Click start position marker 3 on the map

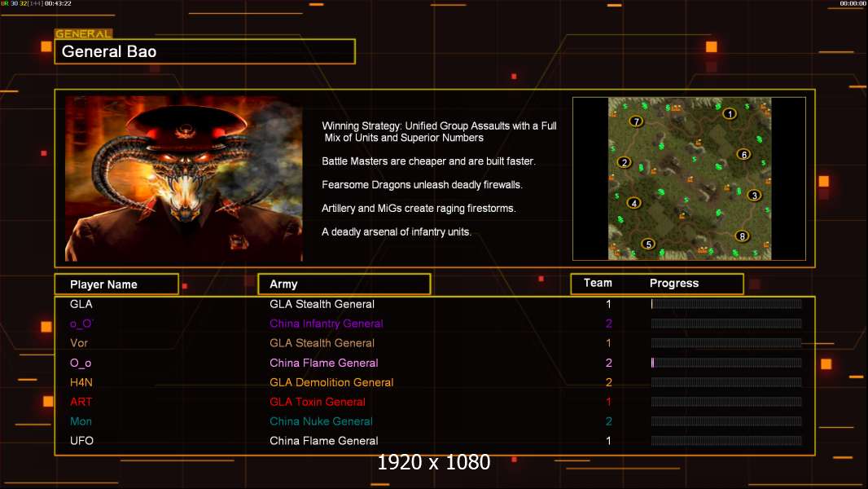click(754, 196)
